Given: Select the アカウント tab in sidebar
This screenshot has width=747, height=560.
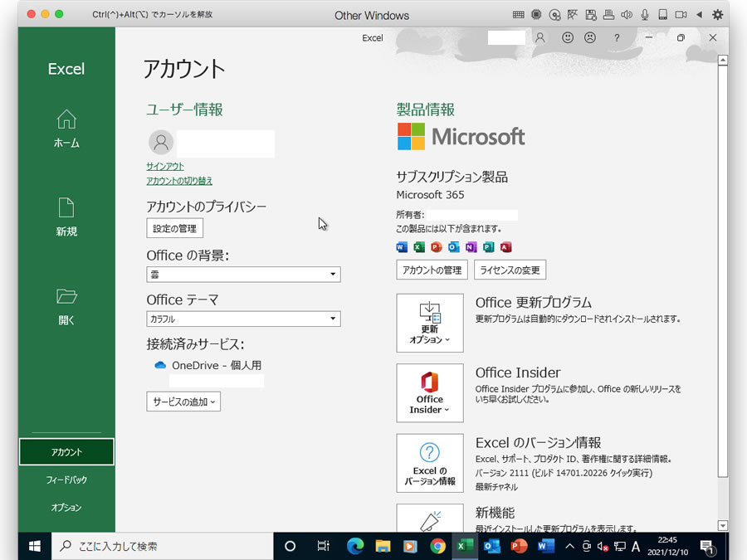Looking at the screenshot, I should pos(66,451).
